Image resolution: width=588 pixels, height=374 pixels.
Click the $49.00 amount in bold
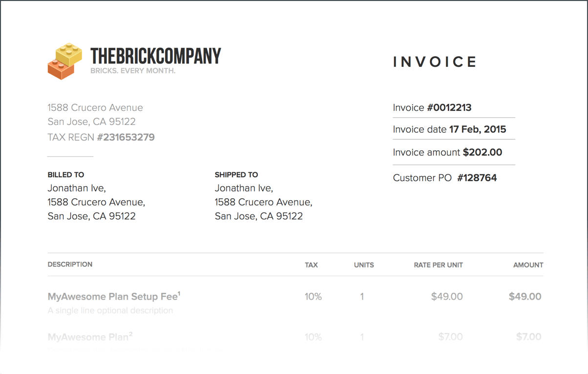[525, 296]
